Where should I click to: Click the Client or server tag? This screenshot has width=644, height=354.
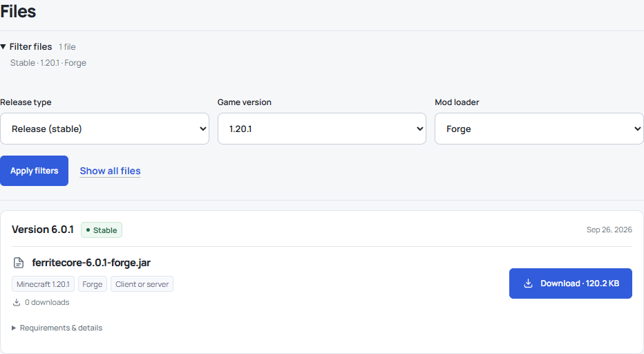142,284
